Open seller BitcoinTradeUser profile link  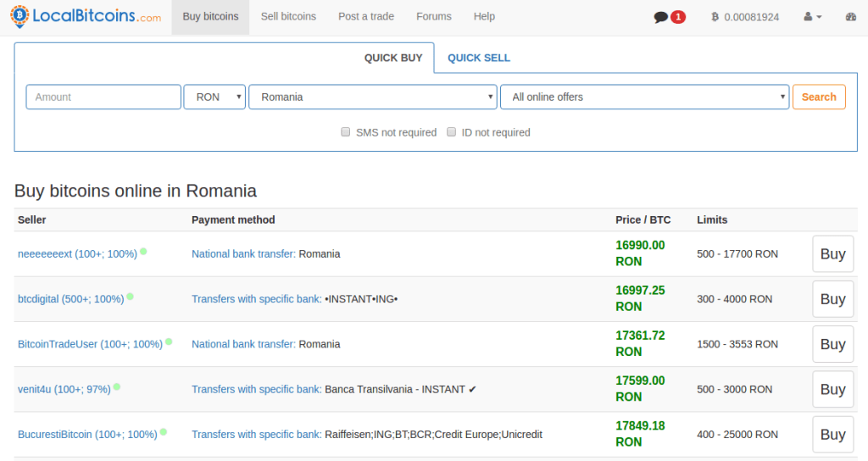coord(90,344)
